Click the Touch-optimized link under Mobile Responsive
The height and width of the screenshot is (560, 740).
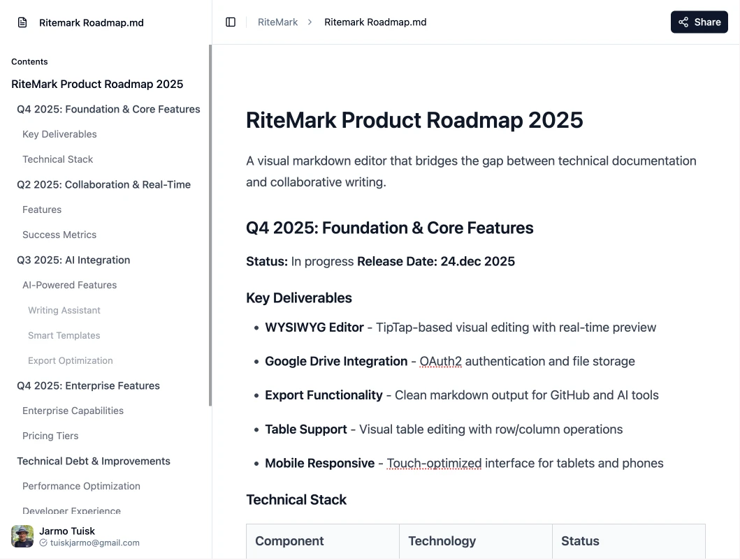click(434, 463)
